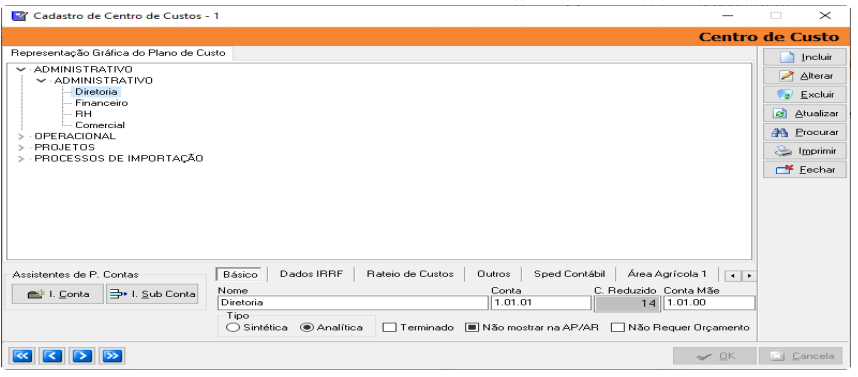Screen dimensions: 858x377
Task: Collapse the nested ADMINISTRATIVO sub-node
Action: coord(40,80)
